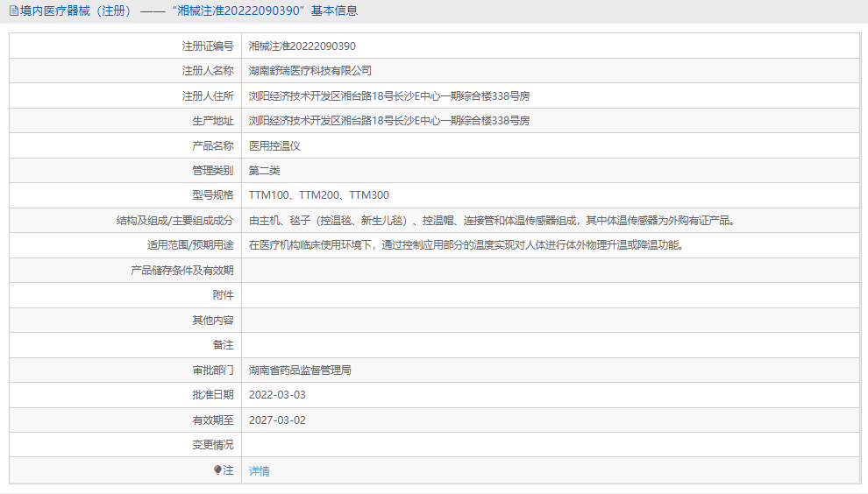Click the 备注 label
Viewport: 868px width, 494px height.
pos(223,344)
